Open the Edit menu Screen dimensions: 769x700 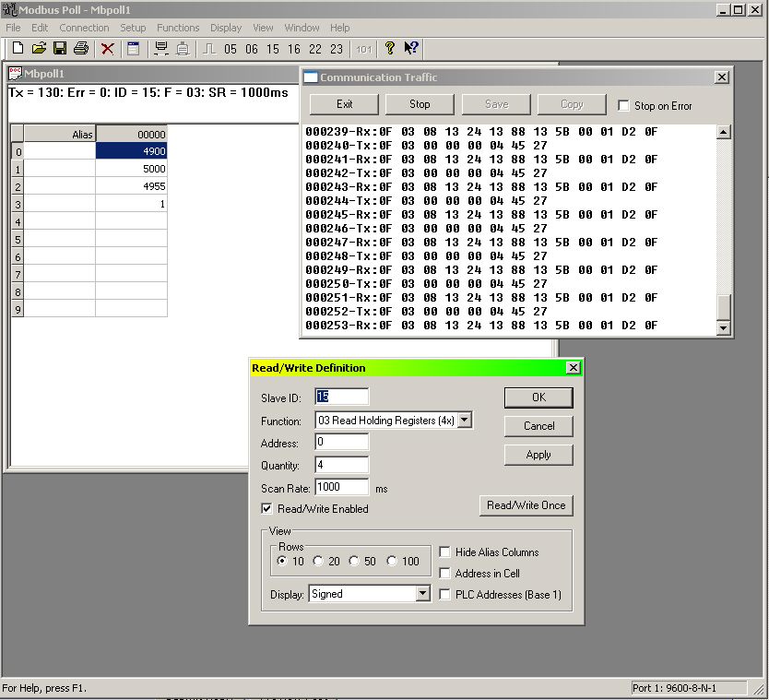(40, 28)
